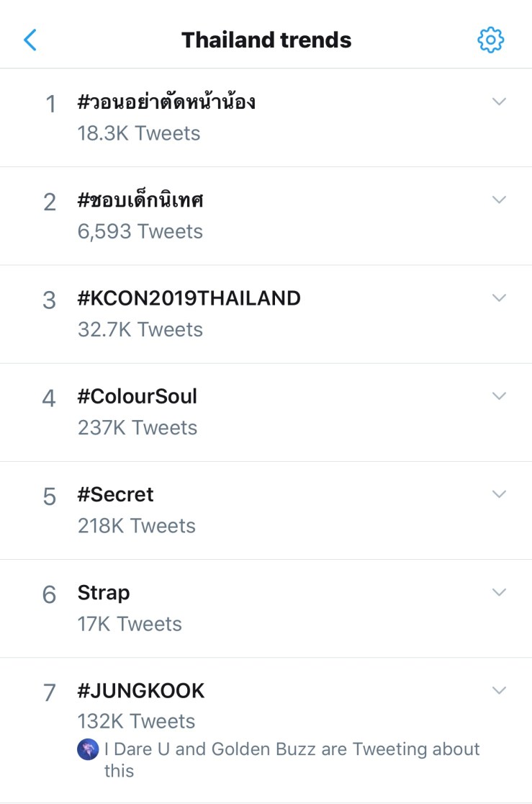532x804 pixels.
Task: Open chevron menu for #Secret trend
Action: (x=499, y=493)
